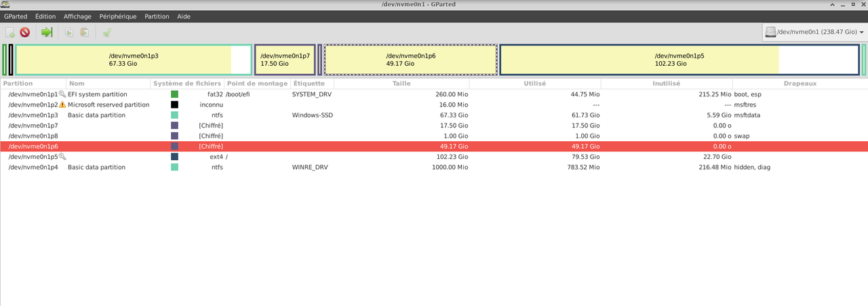Apply all operations with green checkmark
The image size is (868, 306).
[x=107, y=32]
